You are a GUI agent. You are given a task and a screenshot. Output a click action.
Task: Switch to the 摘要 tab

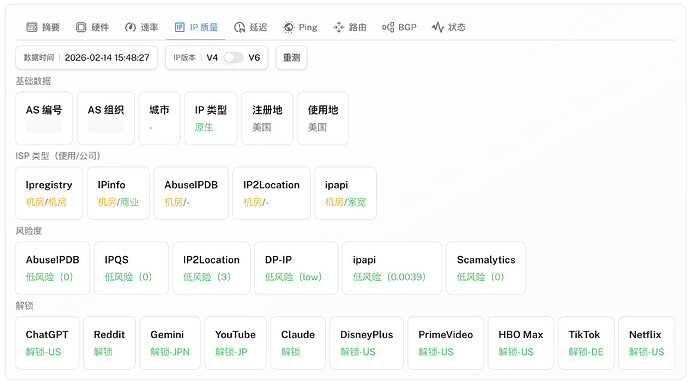(43, 27)
